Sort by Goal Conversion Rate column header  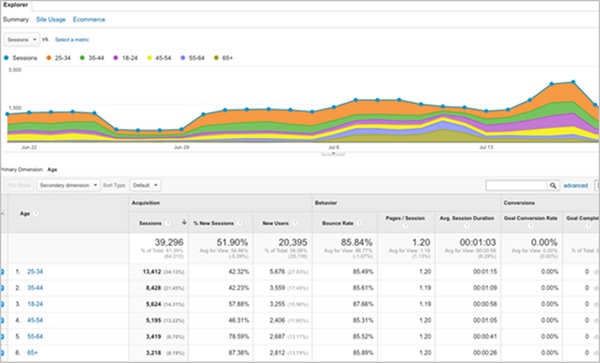tap(530, 218)
